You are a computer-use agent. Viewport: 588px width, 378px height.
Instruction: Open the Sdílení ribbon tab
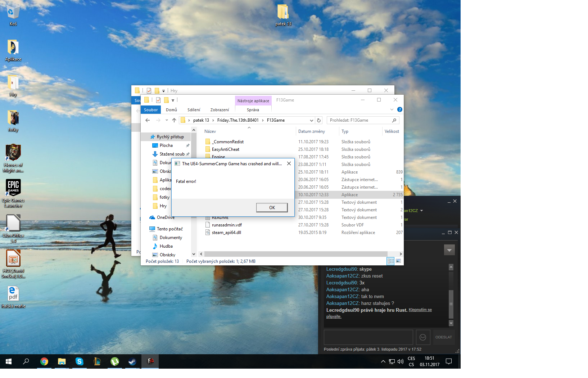194,110
